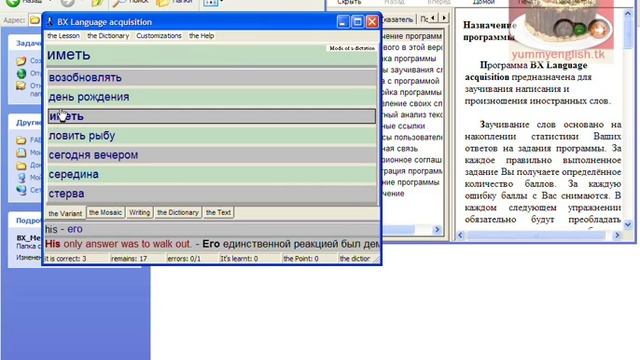
Task: Click the orange arrow button on cake overlay
Action: click(598, 29)
